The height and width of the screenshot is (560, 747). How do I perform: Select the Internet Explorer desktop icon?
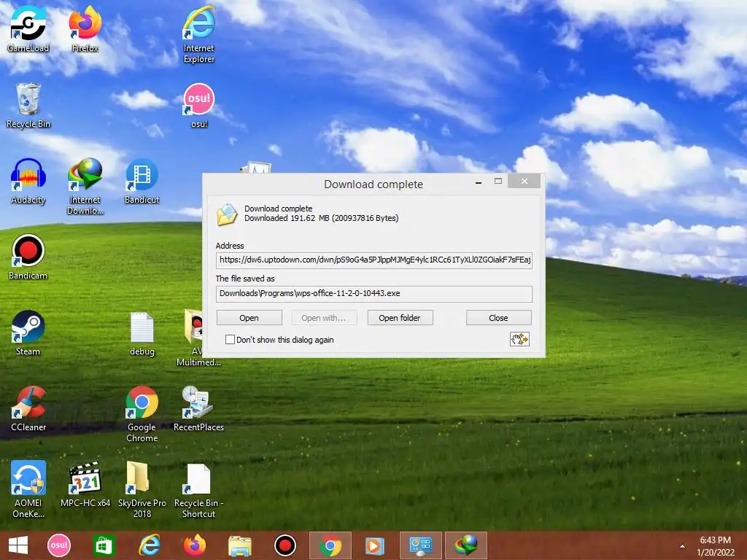(199, 34)
